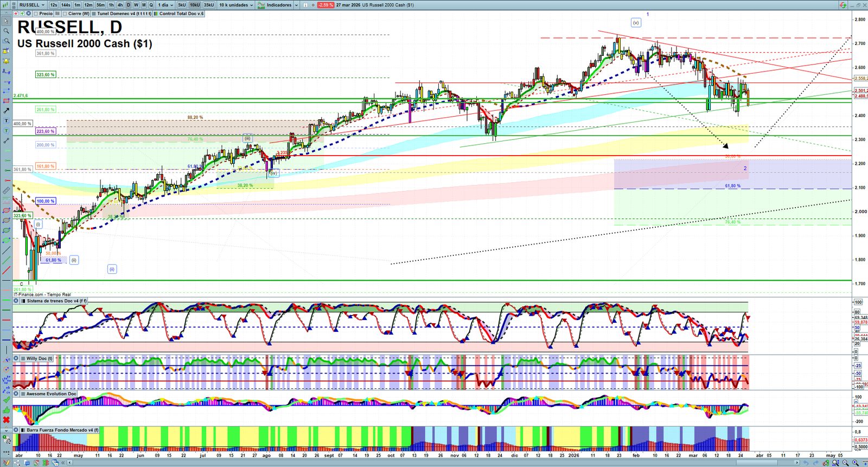Toggle the Precio checkbox
The width and height of the screenshot is (868, 467).
click(x=36, y=14)
